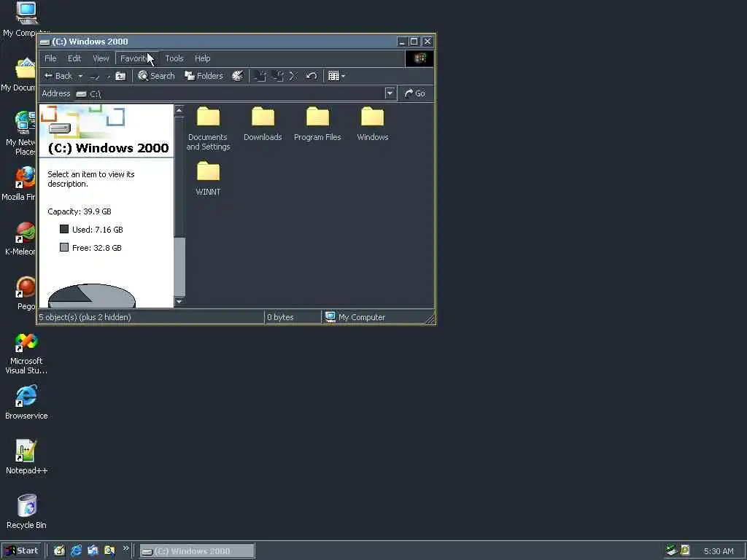Select the Mozilla Firefox desktop shortcut

click(x=19, y=184)
